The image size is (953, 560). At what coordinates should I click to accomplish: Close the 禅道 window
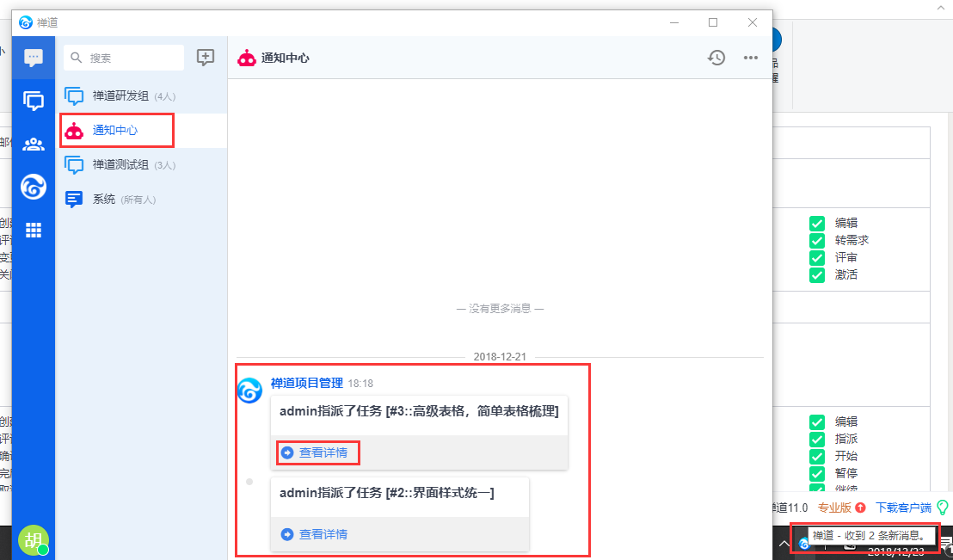click(x=753, y=23)
